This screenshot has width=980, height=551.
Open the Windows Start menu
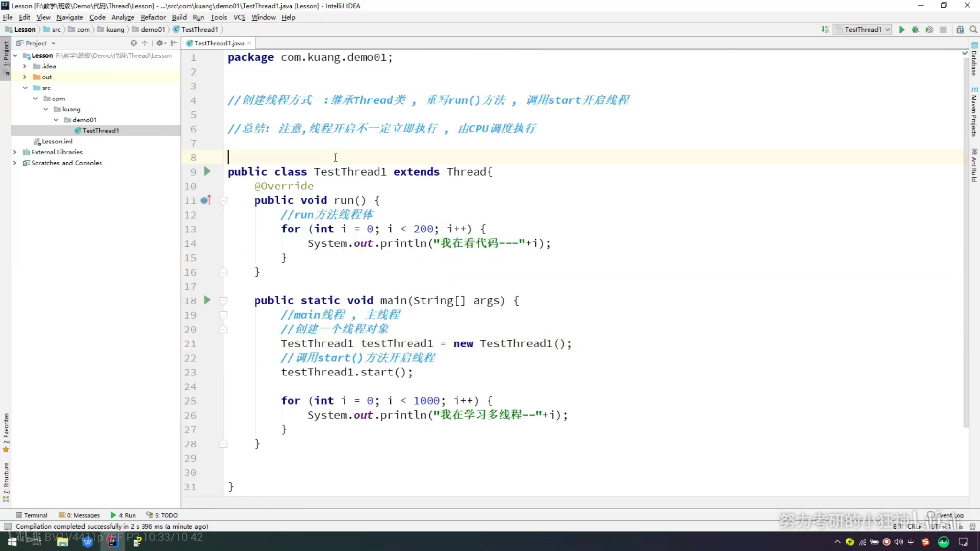[12, 541]
